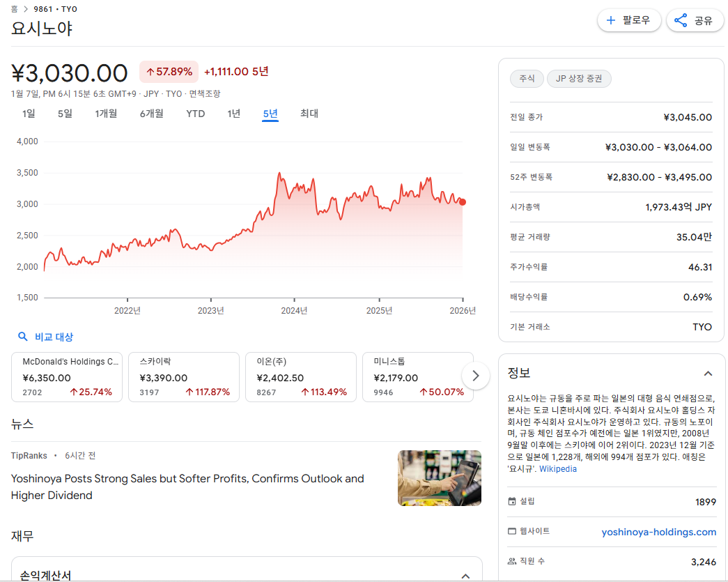
Task: Open the 비교 대상 compare link
Action: (x=54, y=337)
